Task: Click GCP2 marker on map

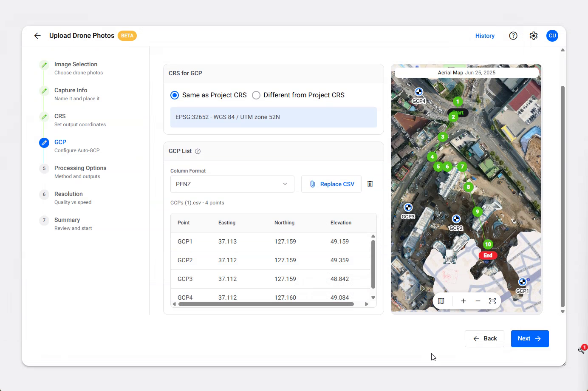Action: (456, 219)
